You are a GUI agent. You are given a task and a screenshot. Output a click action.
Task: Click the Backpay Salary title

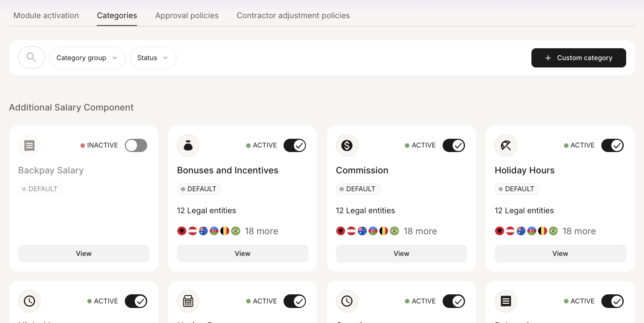51,170
